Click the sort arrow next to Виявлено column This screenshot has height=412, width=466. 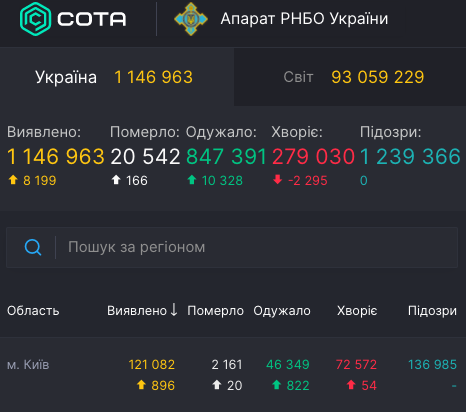(174, 310)
